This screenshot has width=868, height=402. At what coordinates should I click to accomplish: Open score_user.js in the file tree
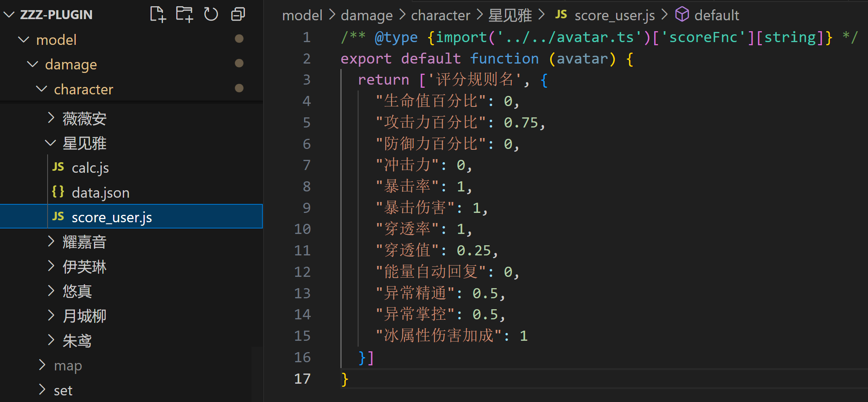112,217
